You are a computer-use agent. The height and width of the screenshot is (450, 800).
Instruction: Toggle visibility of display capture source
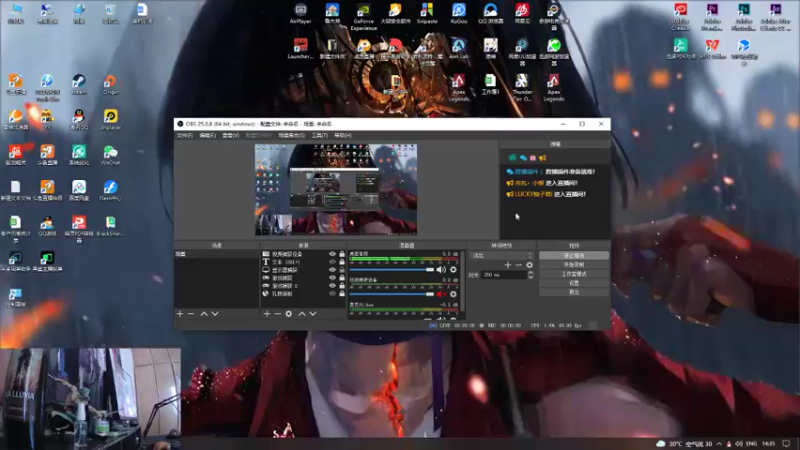point(332,270)
